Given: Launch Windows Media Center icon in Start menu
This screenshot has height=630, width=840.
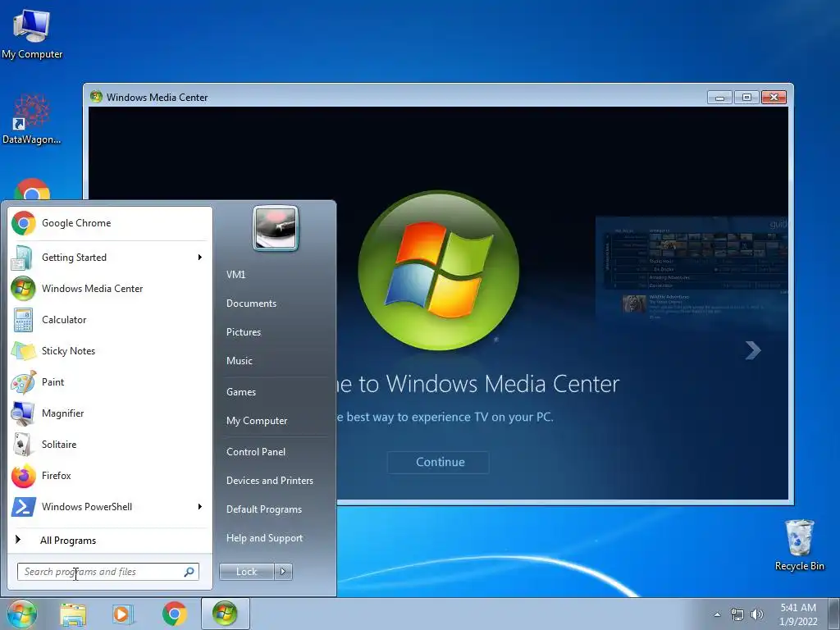Looking at the screenshot, I should click(23, 289).
